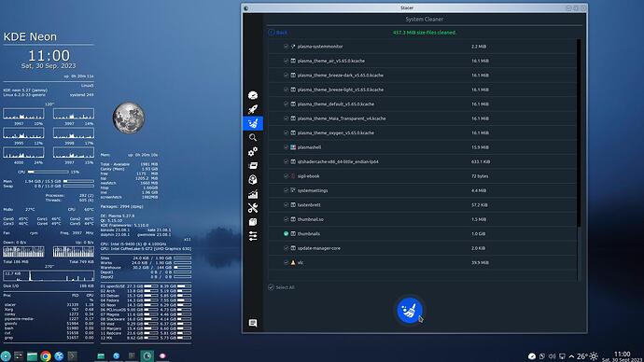Select the plasma_theme_default kcache entry
This screenshot has height=362, width=644.
(x=422, y=104)
